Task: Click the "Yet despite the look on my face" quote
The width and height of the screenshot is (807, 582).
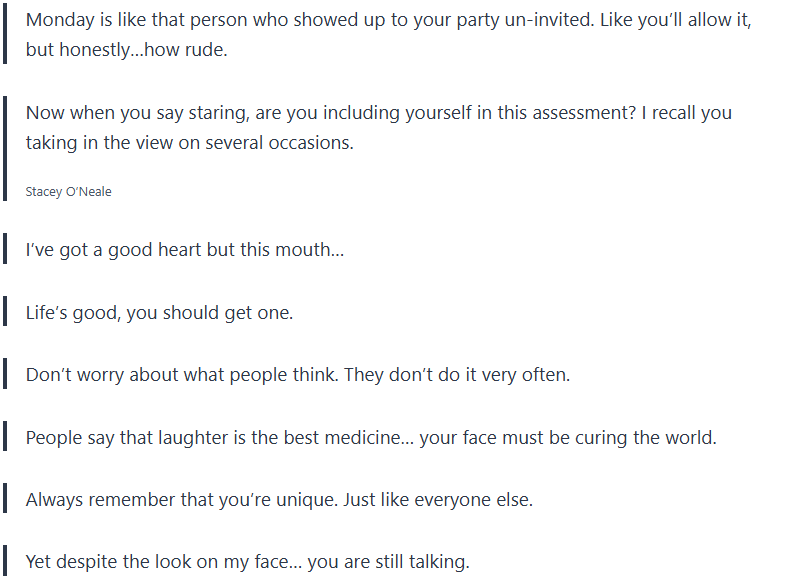Action: tap(247, 562)
